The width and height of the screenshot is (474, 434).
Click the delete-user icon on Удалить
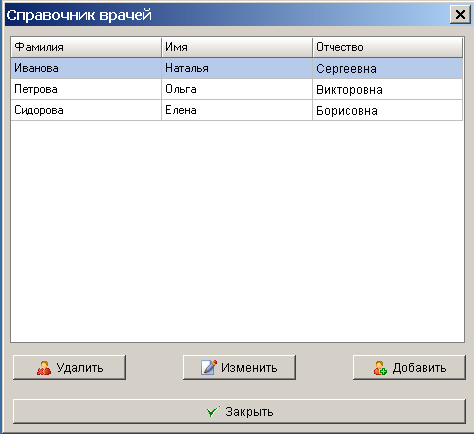click(x=44, y=368)
